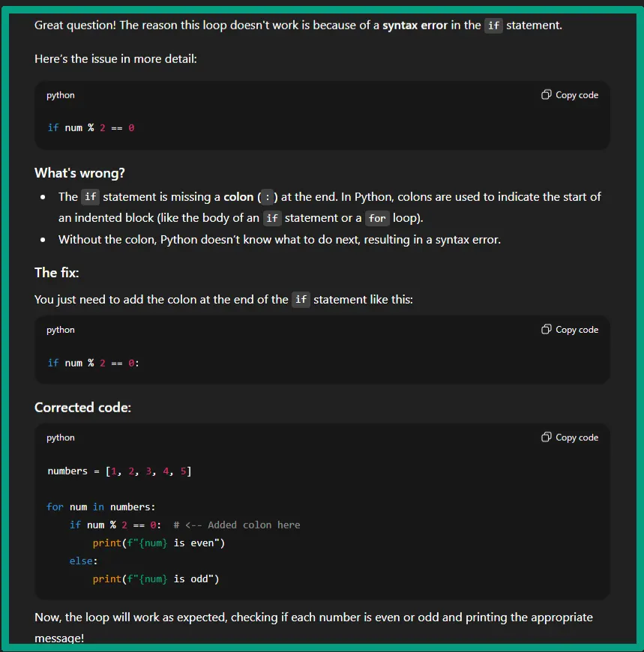The width and height of the screenshot is (644, 652).
Task: Select the 'for' loop inline code badge
Action: (x=377, y=218)
